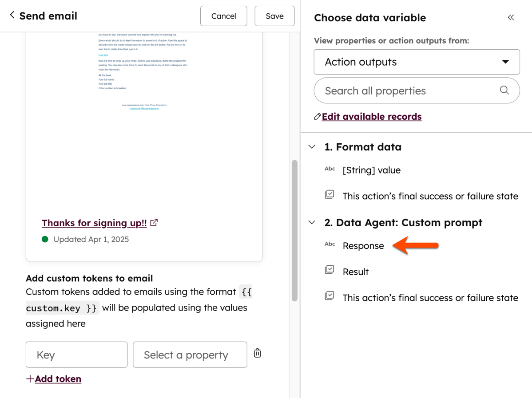Open preview via the external link icon
Image resolution: width=532 pixels, height=398 pixels.
153,222
